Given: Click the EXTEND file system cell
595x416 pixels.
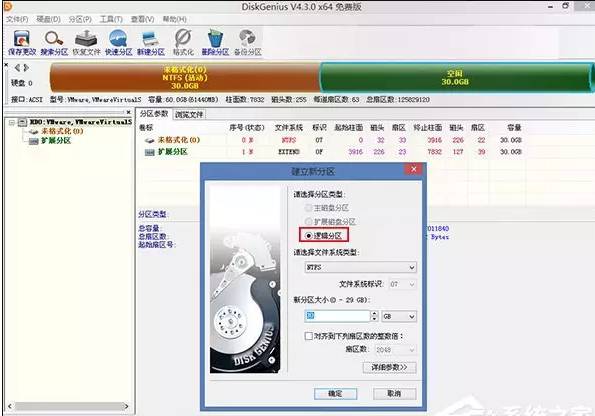Looking at the screenshot, I should point(289,152).
